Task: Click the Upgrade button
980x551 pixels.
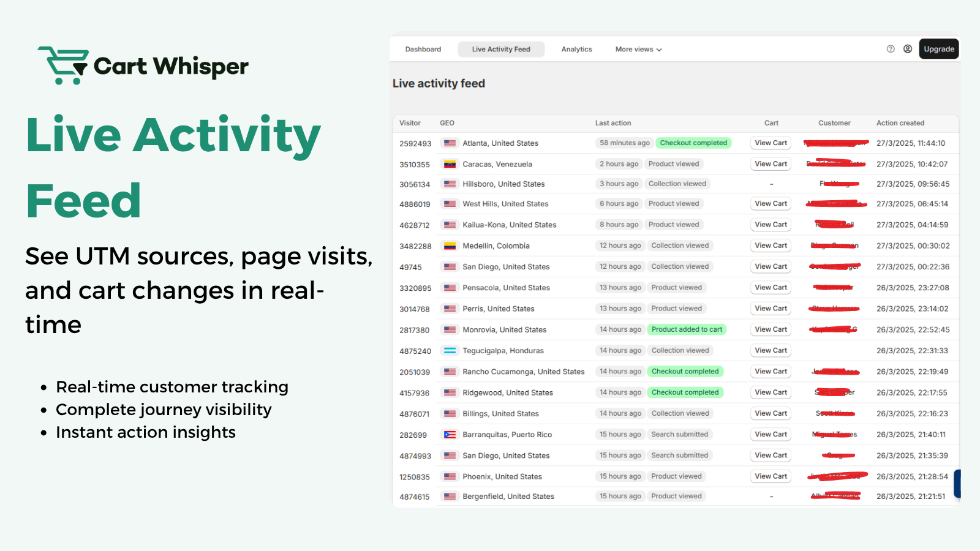Action: [x=939, y=49]
